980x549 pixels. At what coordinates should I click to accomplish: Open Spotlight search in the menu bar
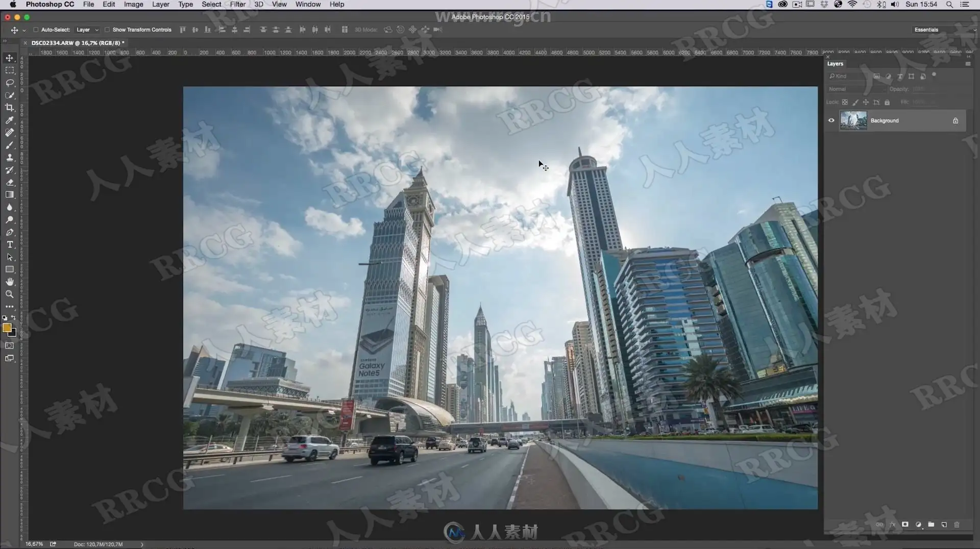(949, 4)
